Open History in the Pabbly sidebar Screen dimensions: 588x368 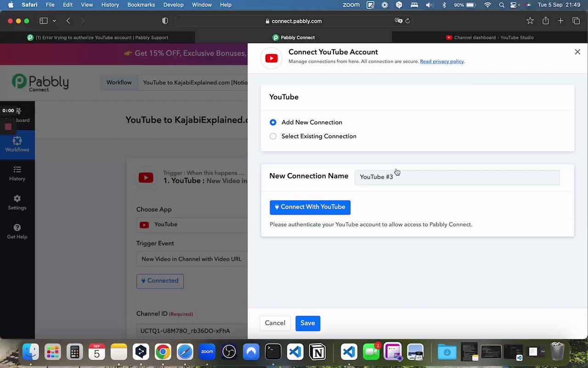(17, 174)
